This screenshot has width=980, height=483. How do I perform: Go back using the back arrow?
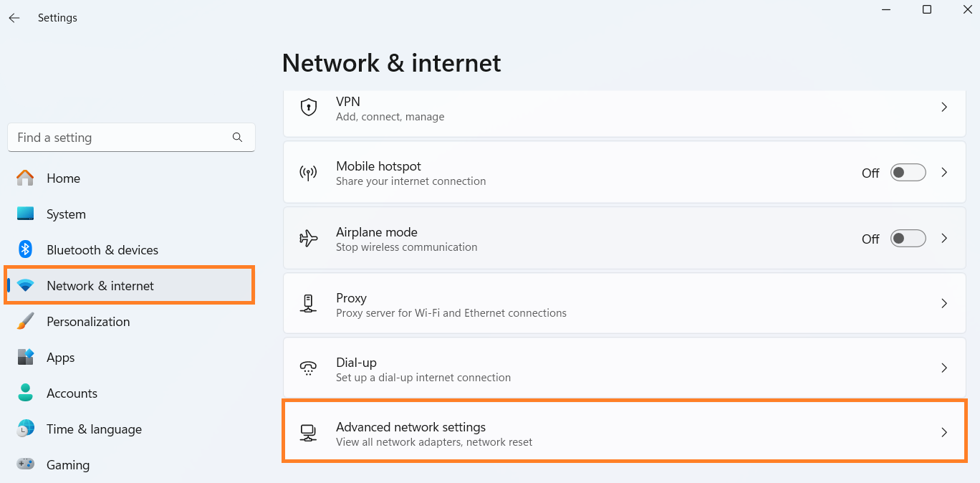coord(14,18)
